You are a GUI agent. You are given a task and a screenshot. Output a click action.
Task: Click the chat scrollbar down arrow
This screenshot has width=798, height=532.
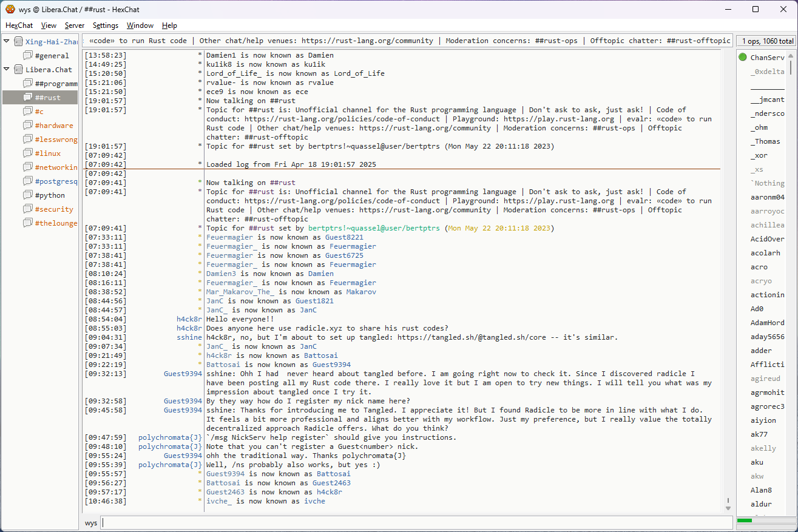(x=728, y=508)
